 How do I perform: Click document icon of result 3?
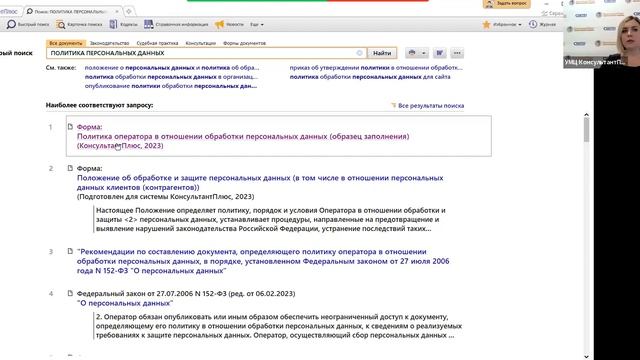point(70,251)
